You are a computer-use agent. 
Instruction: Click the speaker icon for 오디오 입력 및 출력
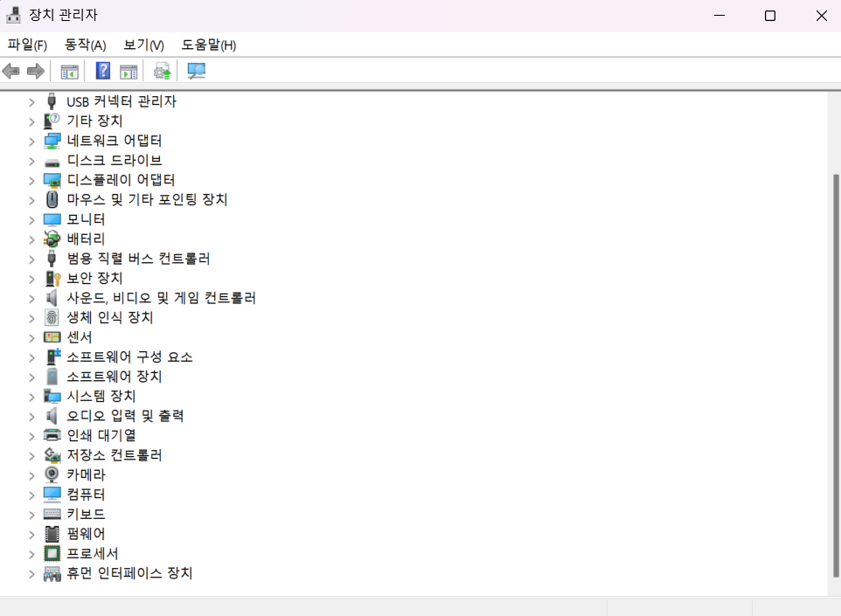tap(52, 416)
